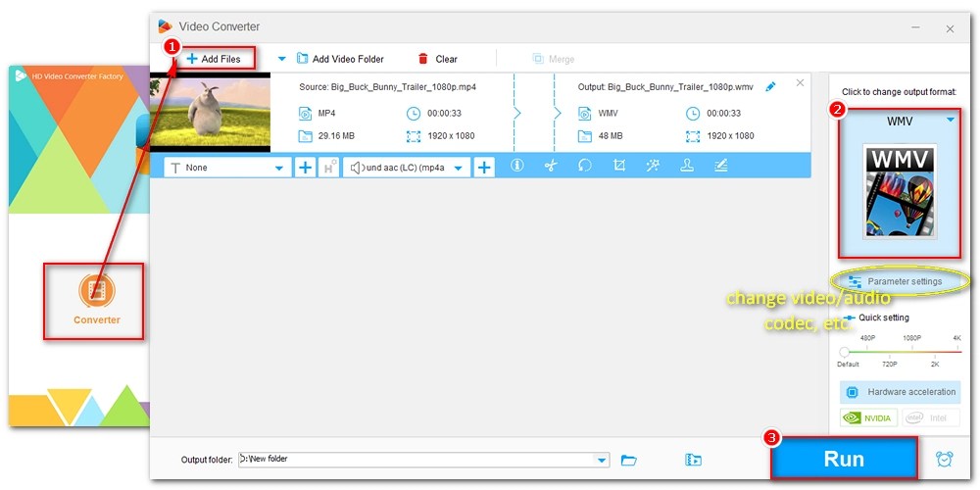Show file information icon
The height and width of the screenshot is (490, 980).
click(516, 166)
